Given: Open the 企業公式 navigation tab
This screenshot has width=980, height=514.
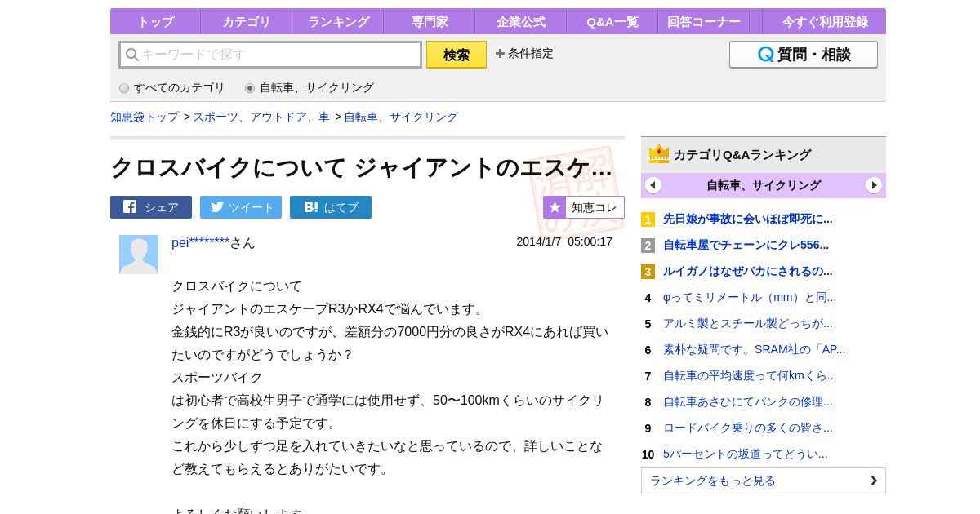Looking at the screenshot, I should 521,22.
